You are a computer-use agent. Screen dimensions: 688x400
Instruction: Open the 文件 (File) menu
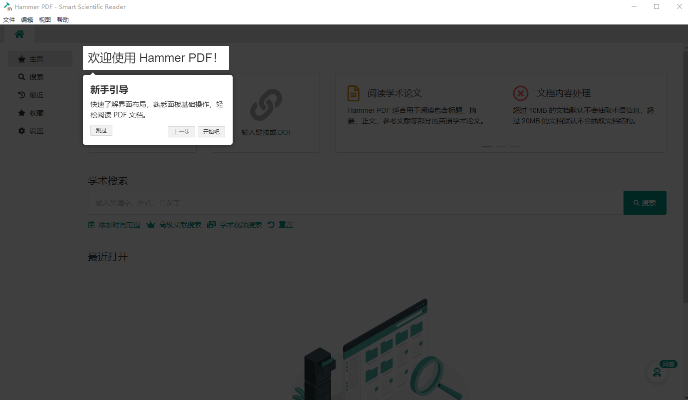pos(9,19)
